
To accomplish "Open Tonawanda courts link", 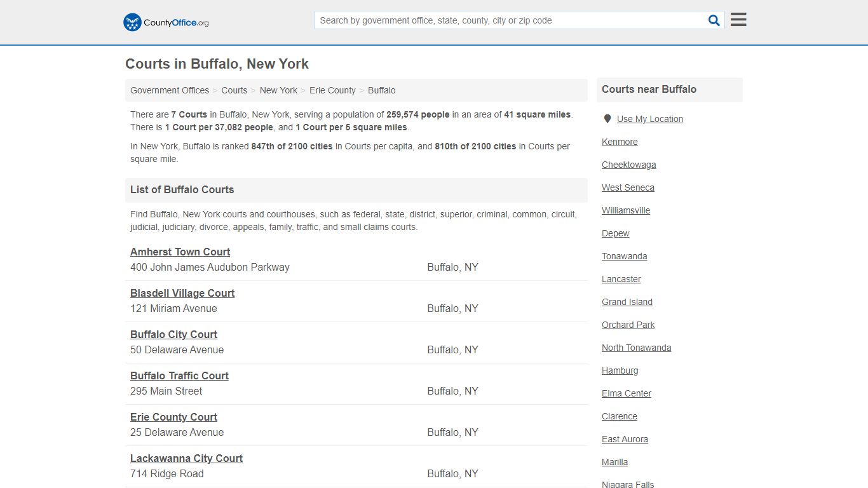I will pos(625,256).
